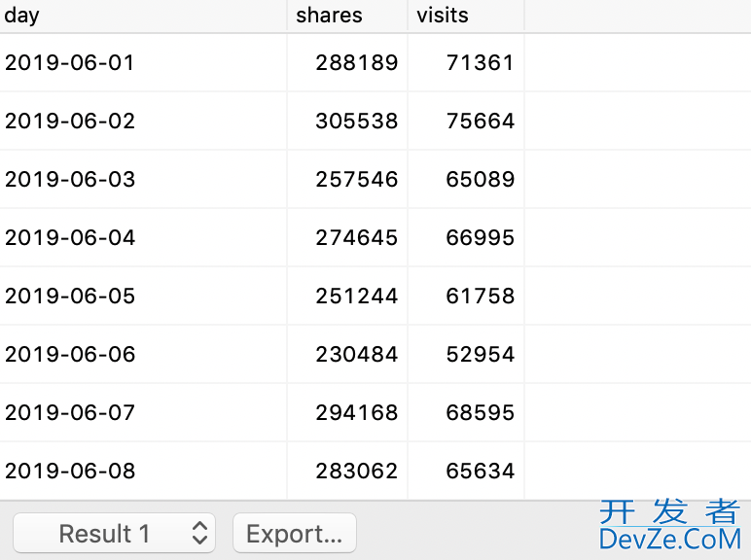Click shares value 283062
The width and height of the screenshot is (751, 560).
(x=357, y=472)
